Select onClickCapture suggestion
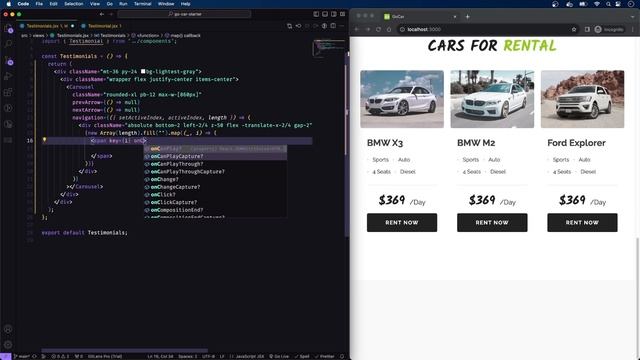Screen dimensions: 640x360 (x=215, y=202)
